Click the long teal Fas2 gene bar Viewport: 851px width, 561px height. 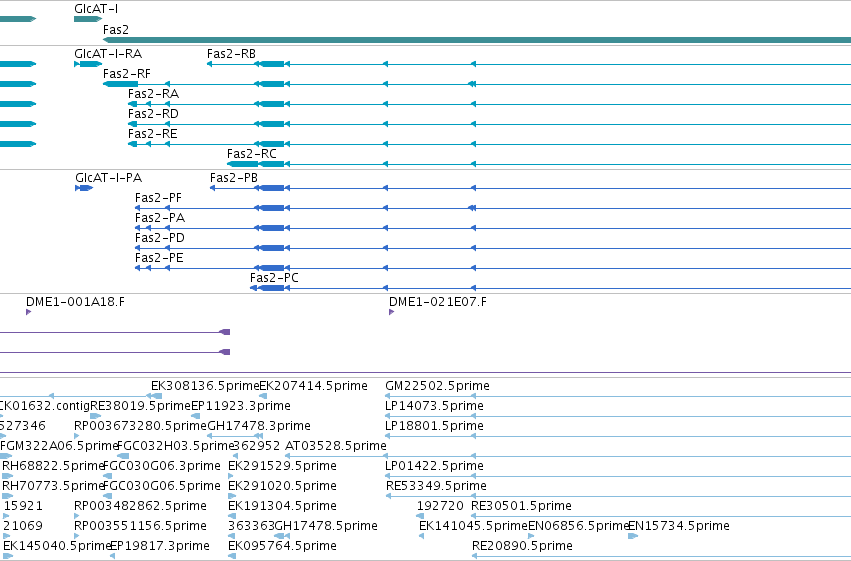pyautogui.click(x=477, y=40)
